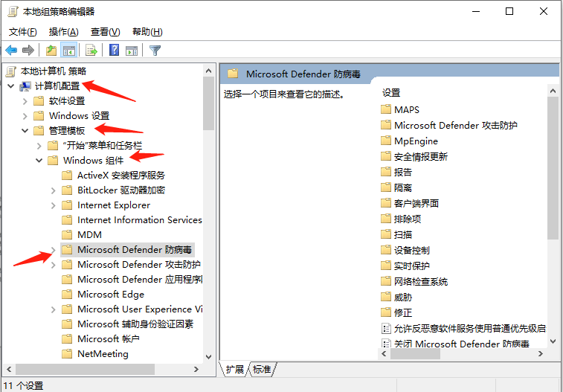563x392 pixels.
Task: Select 排除项 in the settings list
Action: click(408, 219)
